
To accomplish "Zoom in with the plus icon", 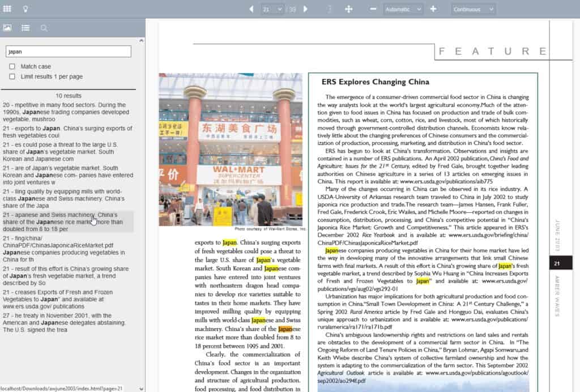I will (433, 9).
